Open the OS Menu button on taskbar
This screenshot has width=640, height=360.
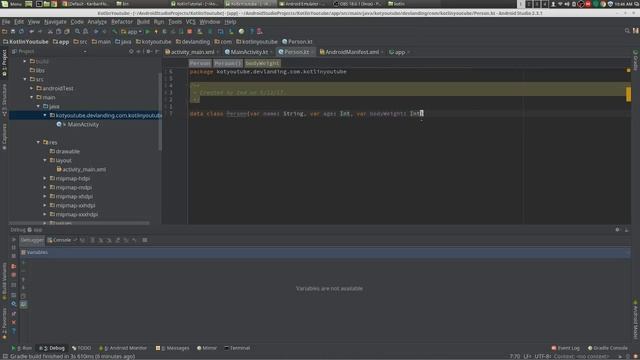click(x=11, y=4)
